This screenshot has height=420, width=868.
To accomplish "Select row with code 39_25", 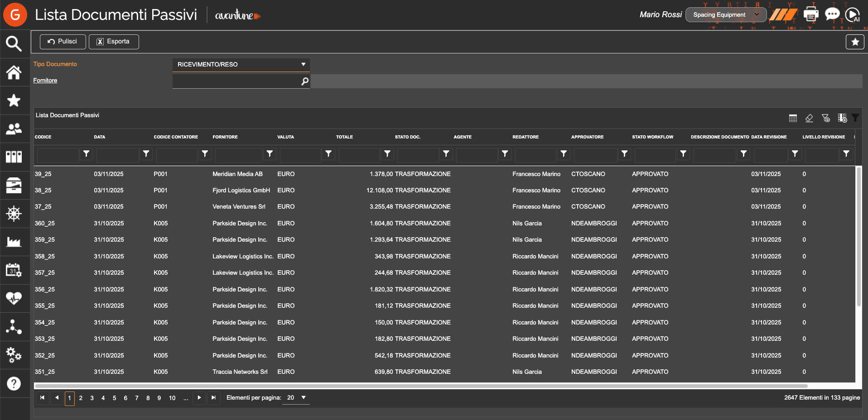I will 444,174.
